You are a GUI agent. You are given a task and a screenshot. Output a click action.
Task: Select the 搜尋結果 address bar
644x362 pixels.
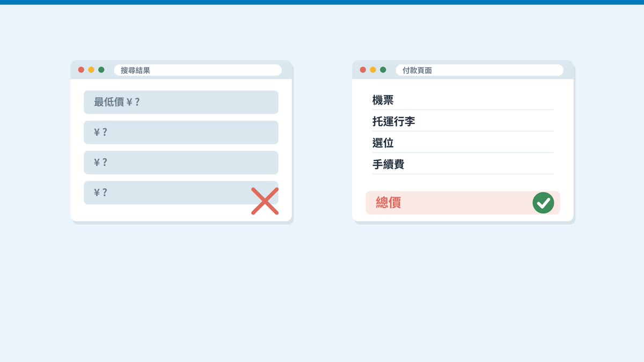(197, 70)
